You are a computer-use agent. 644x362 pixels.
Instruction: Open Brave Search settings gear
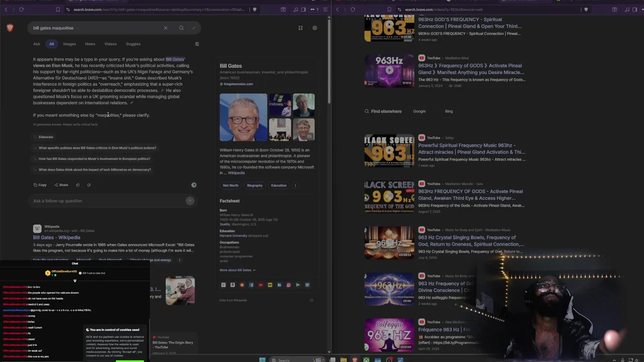coord(314,28)
